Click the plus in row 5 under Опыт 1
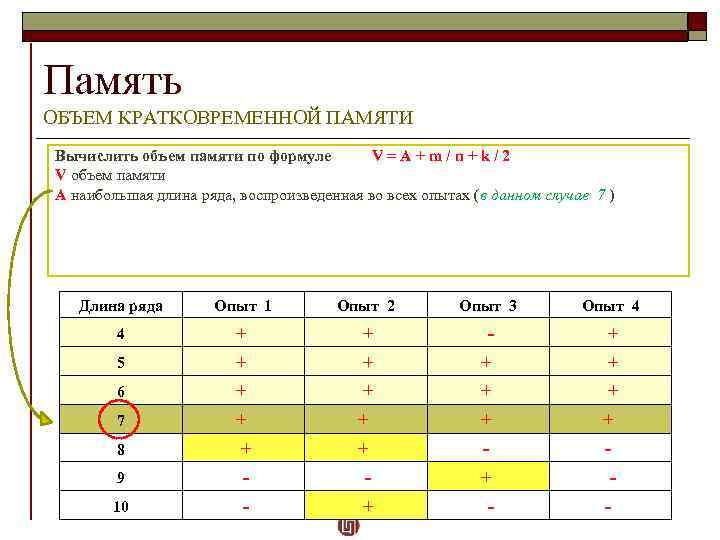The image size is (720, 540). coord(241,362)
